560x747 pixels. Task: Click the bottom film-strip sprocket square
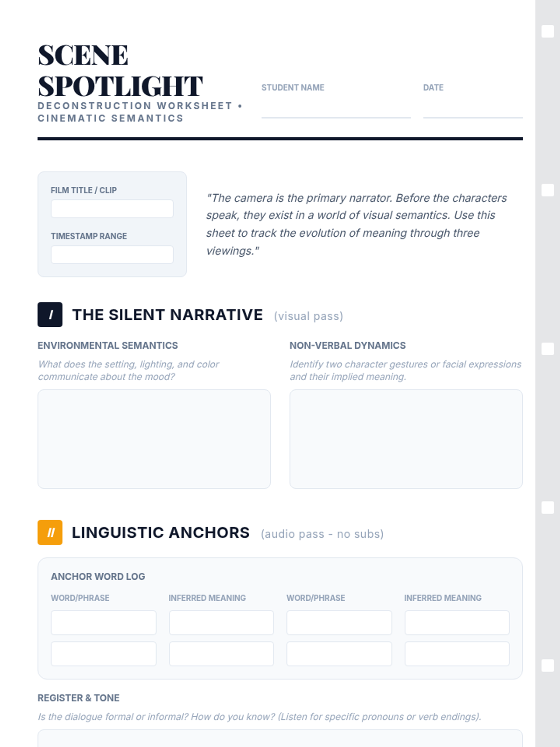[547, 666]
